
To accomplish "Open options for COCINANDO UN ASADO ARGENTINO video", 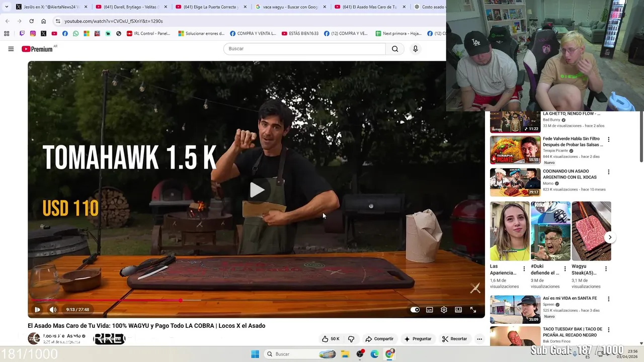I will pyautogui.click(x=608, y=172).
